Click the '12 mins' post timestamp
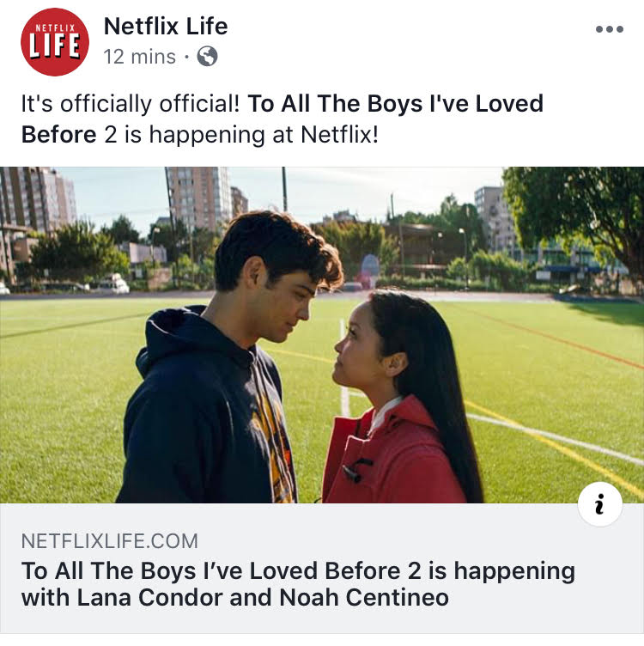Image resolution: width=644 pixels, height=646 pixels. [x=140, y=57]
